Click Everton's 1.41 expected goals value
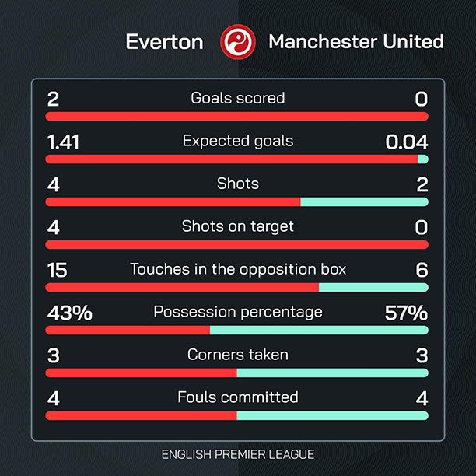 pos(63,142)
